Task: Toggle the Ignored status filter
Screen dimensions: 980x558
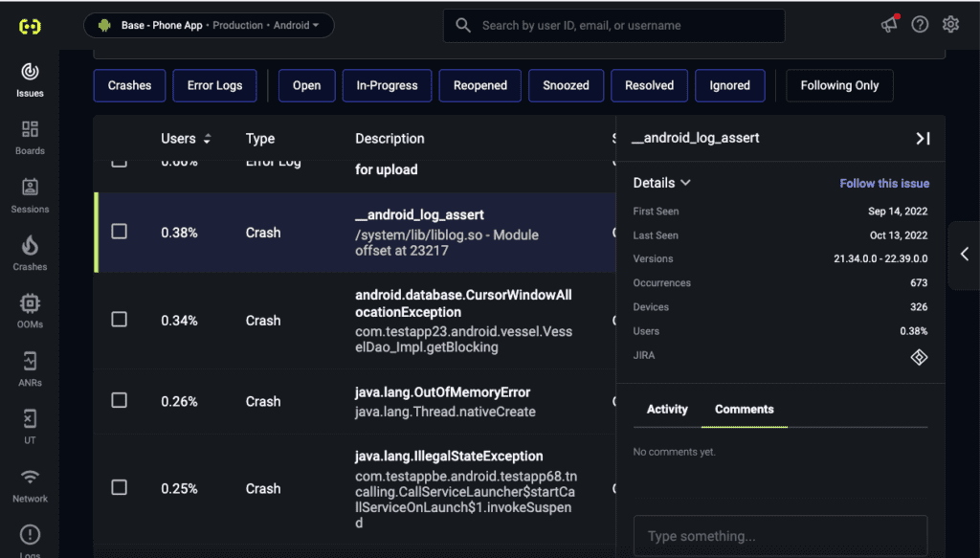Action: [729, 85]
